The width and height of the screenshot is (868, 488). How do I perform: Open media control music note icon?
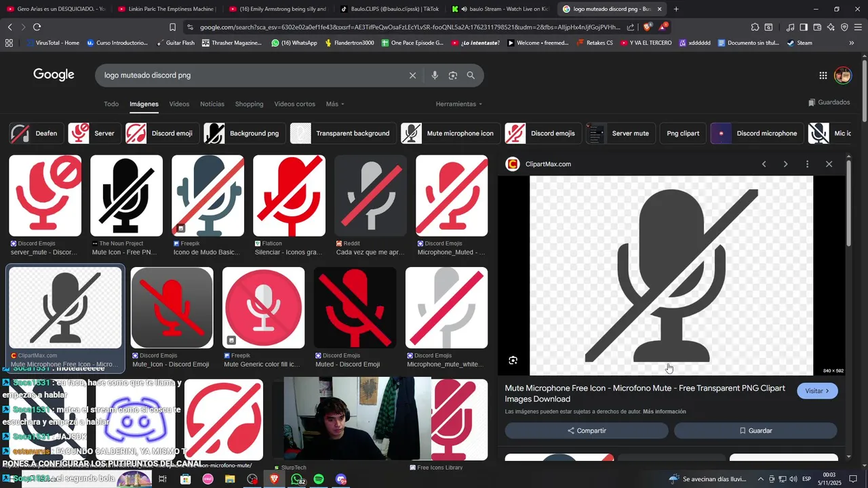click(790, 27)
